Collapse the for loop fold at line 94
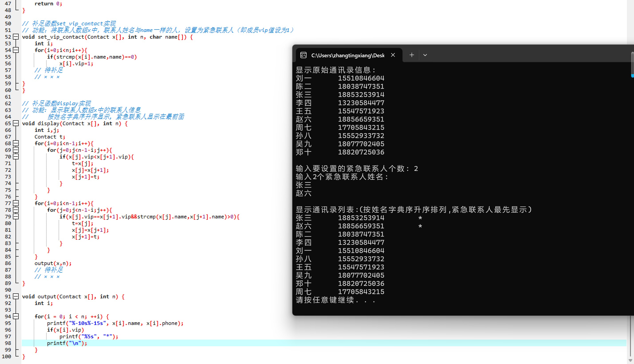Viewport: 634px width, 364px height. [16, 317]
